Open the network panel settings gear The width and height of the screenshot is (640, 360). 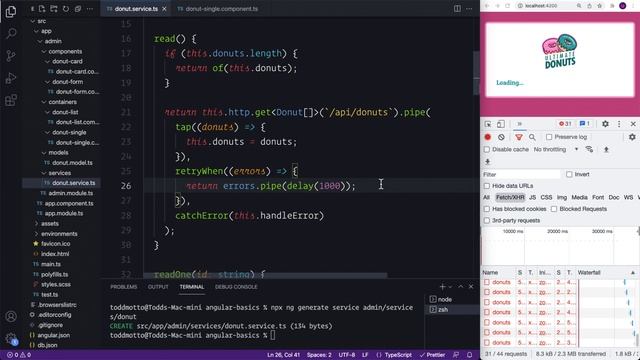(x=632, y=137)
